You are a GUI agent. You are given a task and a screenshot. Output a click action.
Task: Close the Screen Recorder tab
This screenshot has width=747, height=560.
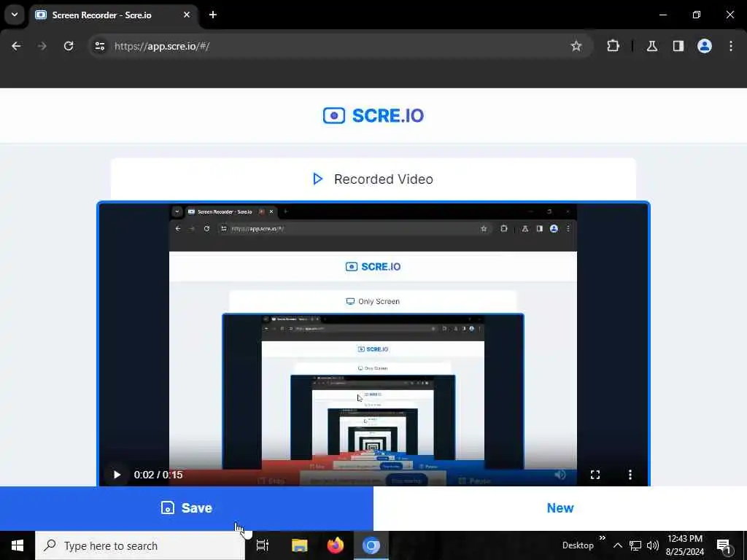tap(187, 15)
